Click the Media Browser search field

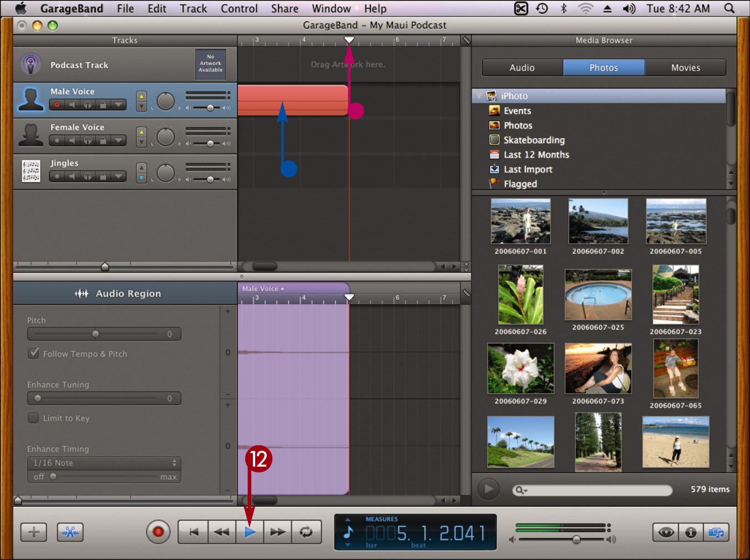click(x=592, y=490)
